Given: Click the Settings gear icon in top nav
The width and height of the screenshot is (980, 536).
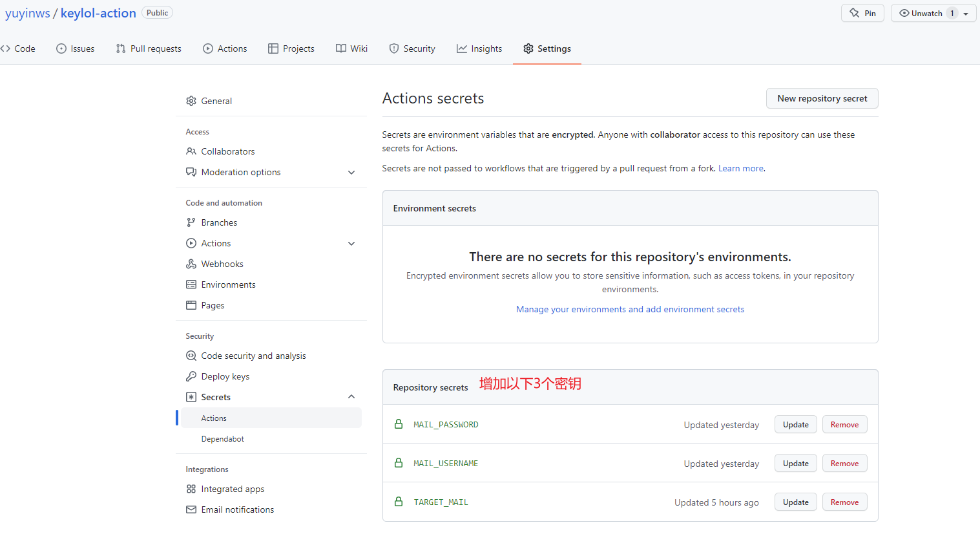Looking at the screenshot, I should (x=528, y=48).
